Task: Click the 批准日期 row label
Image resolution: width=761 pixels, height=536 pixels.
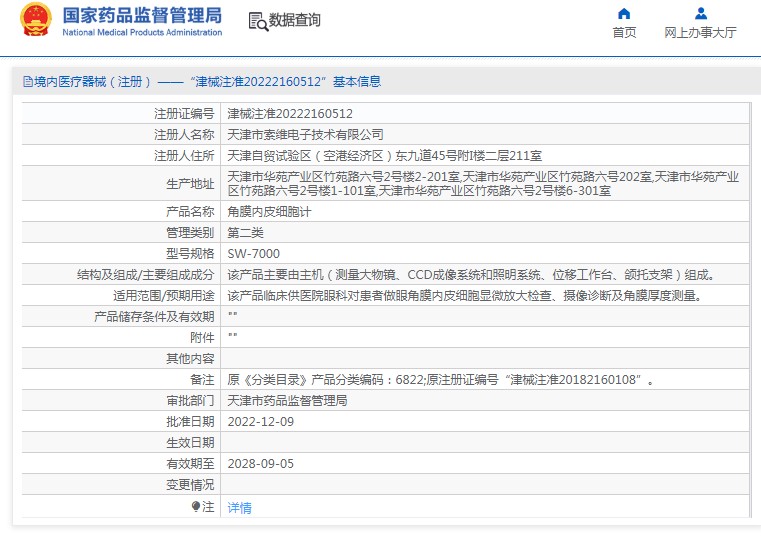Action: (190, 421)
